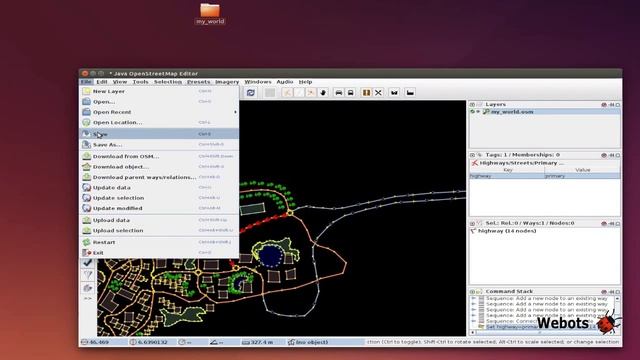Select Update data menu entry
Image resolution: width=640 pixels, height=360 pixels.
point(159,187)
